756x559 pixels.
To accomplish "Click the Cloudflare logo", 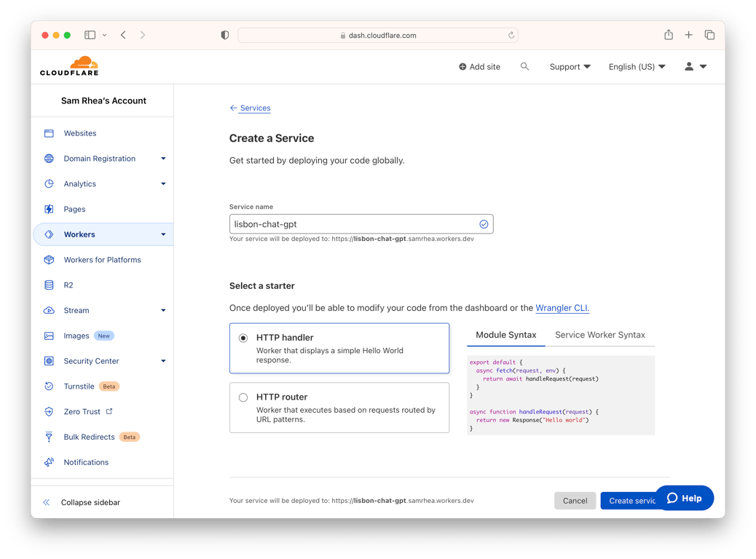I will click(x=69, y=66).
